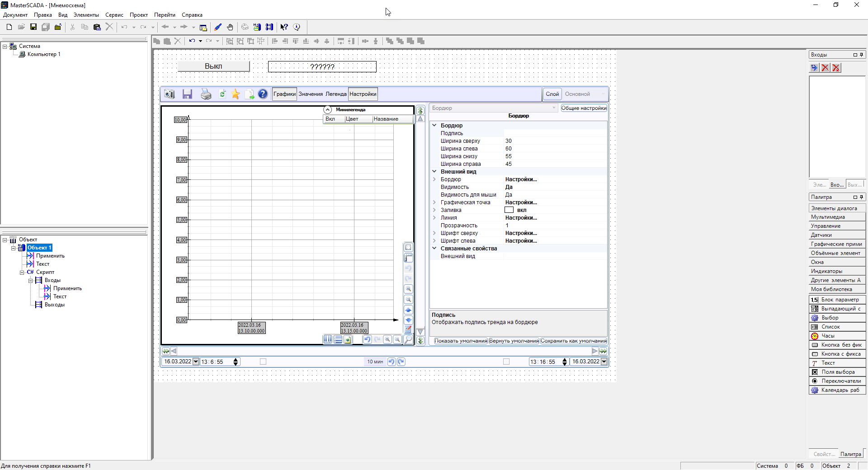
Task: Click the yellow star favorites icon
Action: 236,94
